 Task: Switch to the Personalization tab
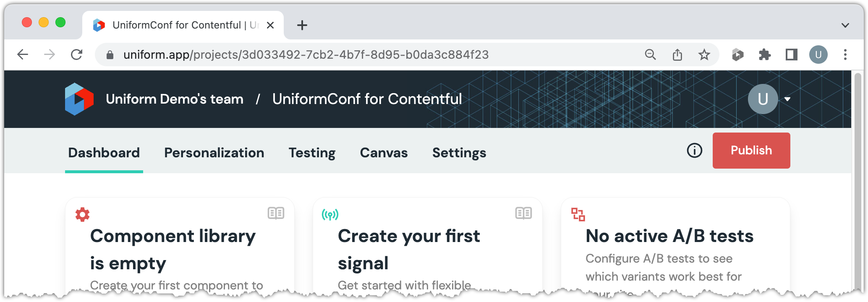tap(214, 153)
